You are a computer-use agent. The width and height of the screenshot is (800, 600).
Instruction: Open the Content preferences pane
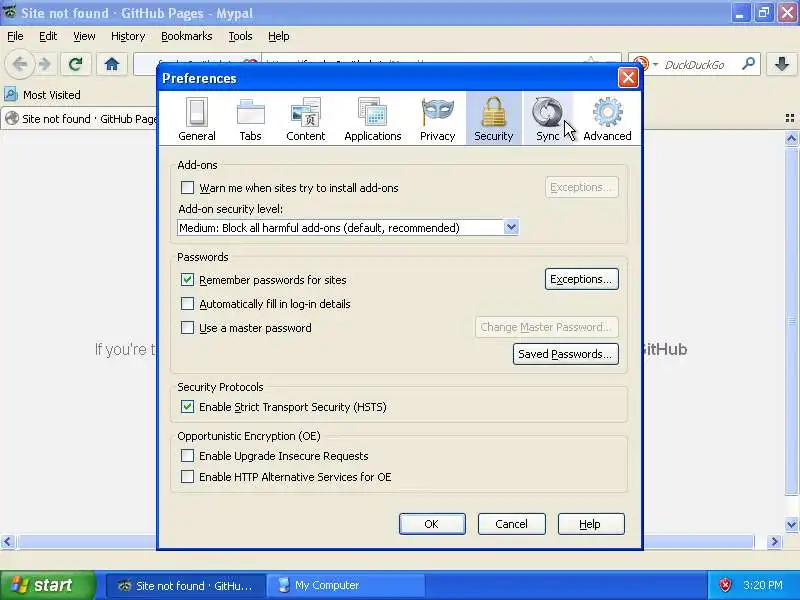tap(305, 119)
